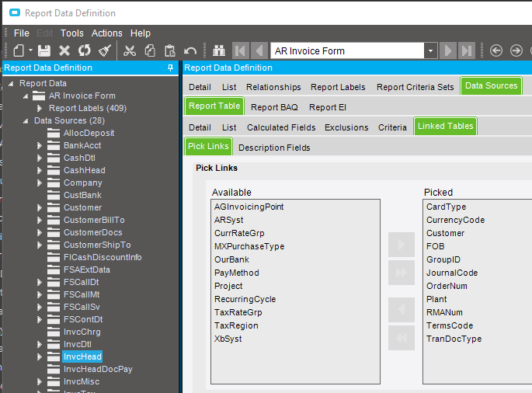Viewport: 532px width, 393px height.
Task: Expand the Customer tree node
Action: point(40,207)
